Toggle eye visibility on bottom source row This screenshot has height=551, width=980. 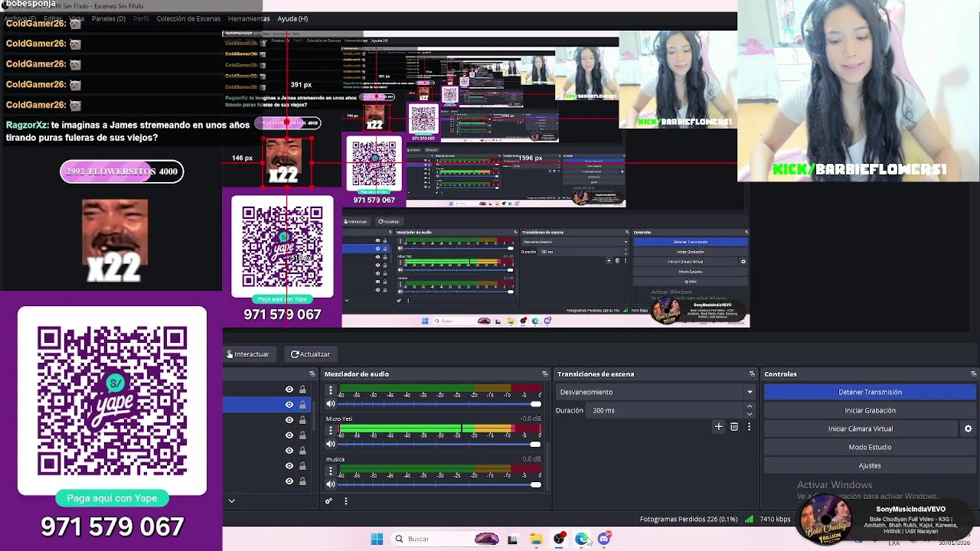pos(289,481)
